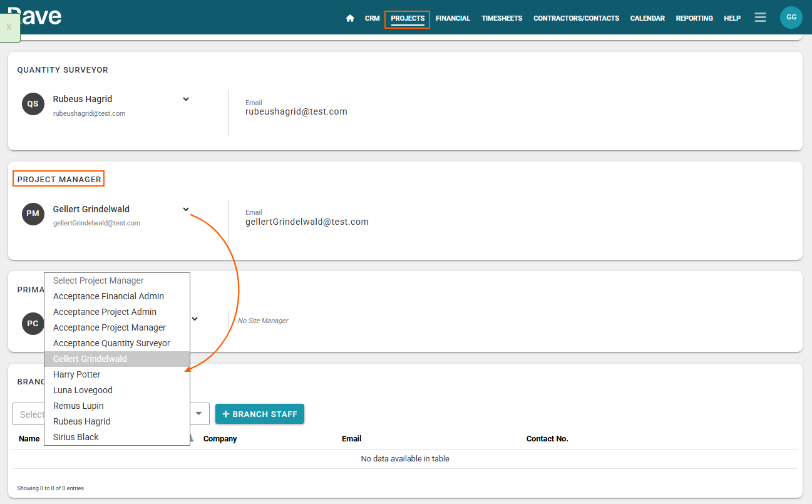Viewport: 812px width, 504px height.
Task: Open the CRM menu
Action: coord(373,18)
